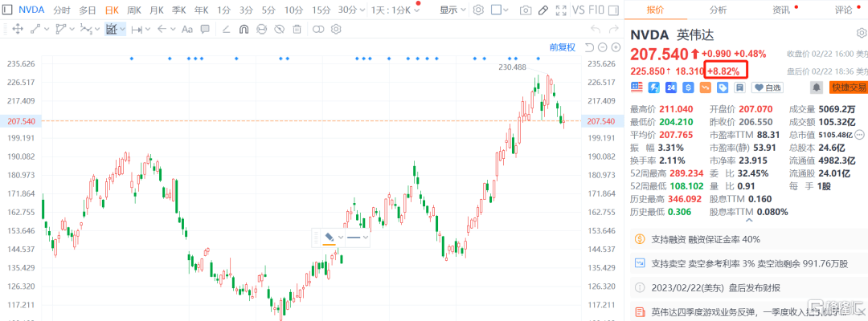Toggle the lock drawings icon

click(x=261, y=29)
